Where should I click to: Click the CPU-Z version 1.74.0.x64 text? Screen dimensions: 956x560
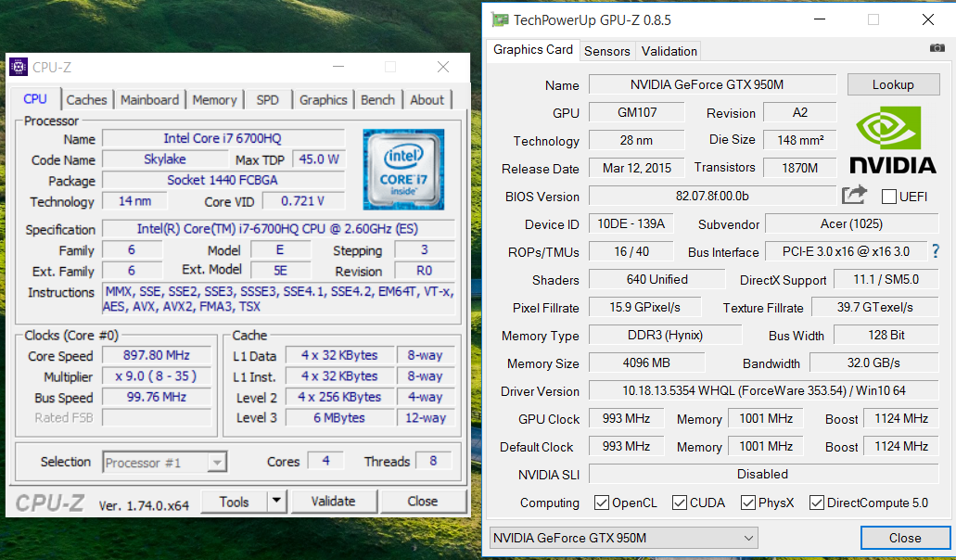point(144,505)
